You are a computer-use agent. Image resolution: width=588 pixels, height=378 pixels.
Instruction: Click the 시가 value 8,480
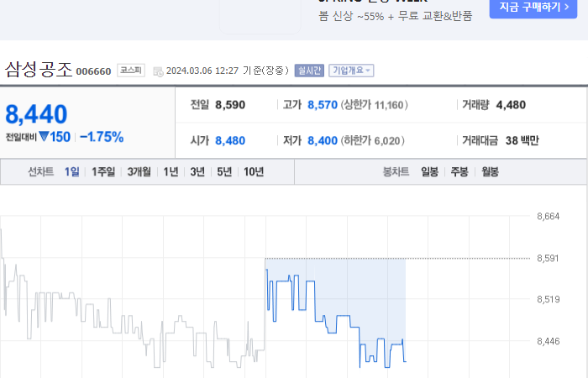(x=230, y=140)
